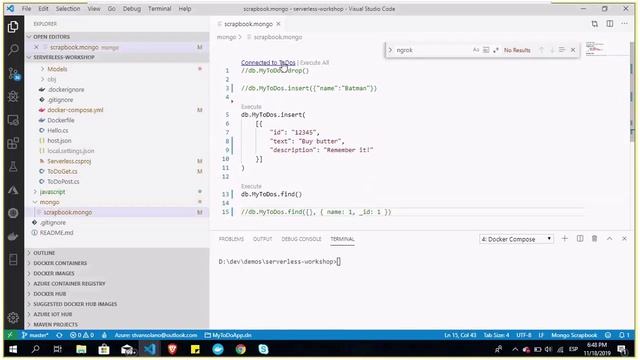Open the Docker Compose terminal dropdown

click(516, 239)
